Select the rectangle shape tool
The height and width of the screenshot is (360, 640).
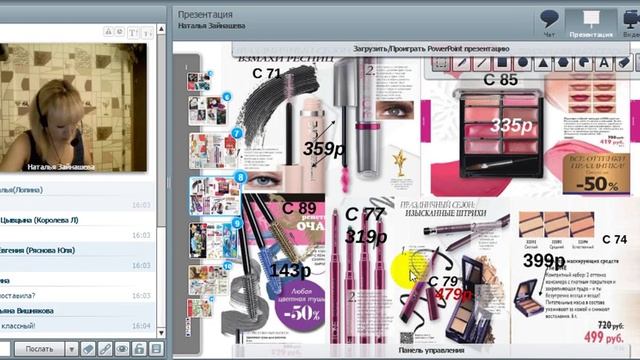[502, 63]
